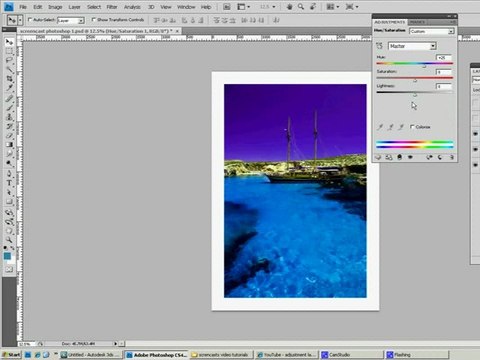Select the Eraser tool
The height and width of the screenshot is (360, 480).
(9, 136)
